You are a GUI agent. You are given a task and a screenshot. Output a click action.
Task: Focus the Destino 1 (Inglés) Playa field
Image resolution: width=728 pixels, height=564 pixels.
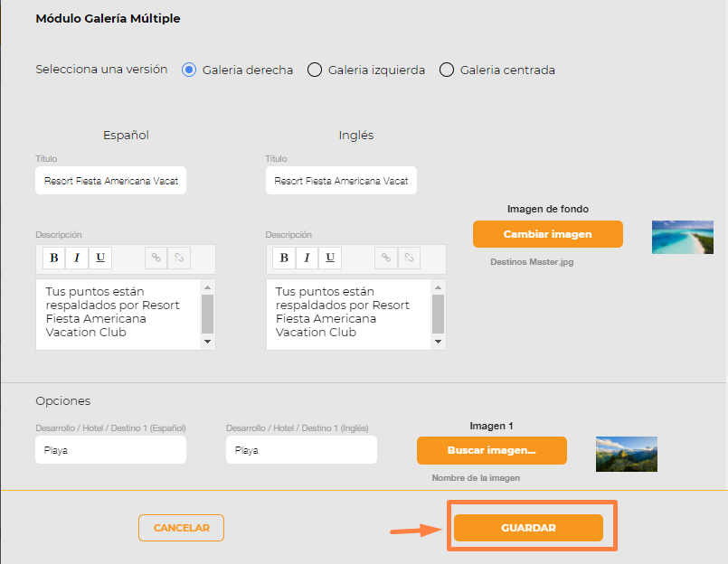tap(301, 450)
